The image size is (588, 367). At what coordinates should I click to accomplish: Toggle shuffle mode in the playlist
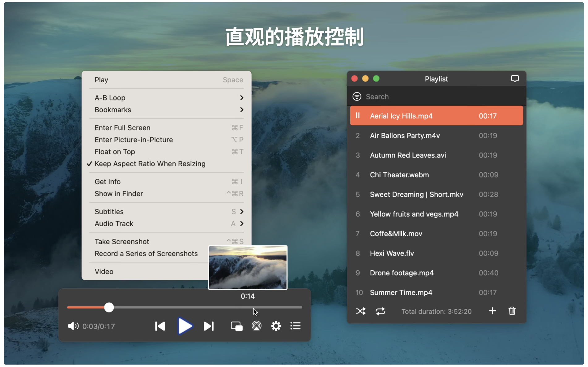[360, 311]
